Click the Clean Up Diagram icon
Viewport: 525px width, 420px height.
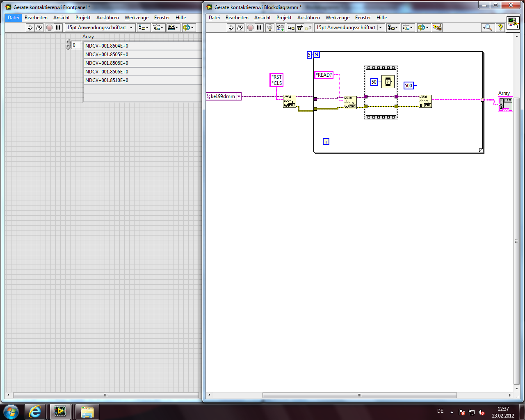[437, 27]
